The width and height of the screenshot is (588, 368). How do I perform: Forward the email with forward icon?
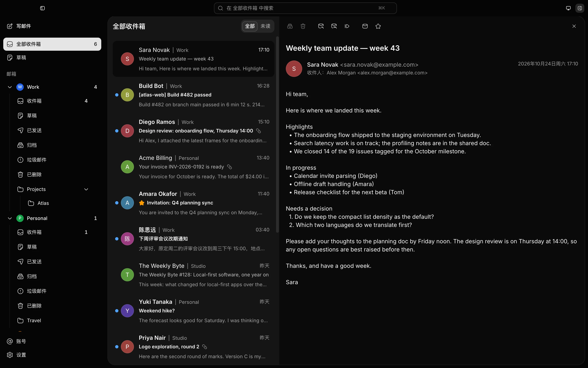click(x=347, y=26)
